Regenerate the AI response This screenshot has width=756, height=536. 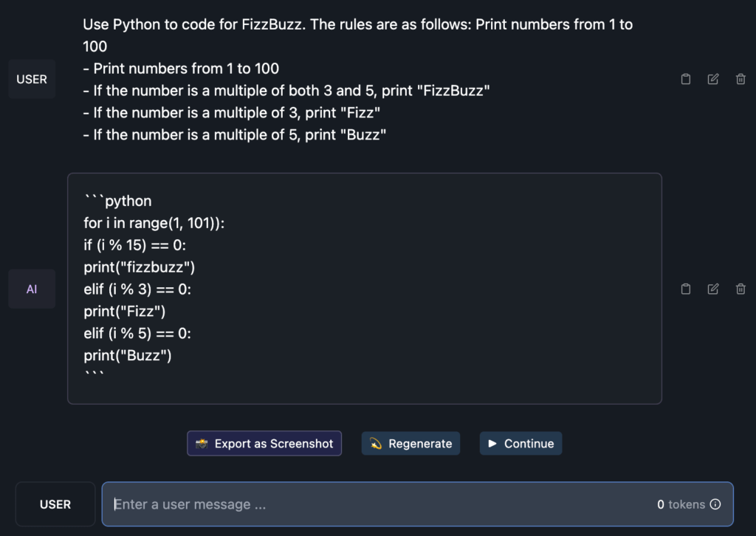coord(410,444)
